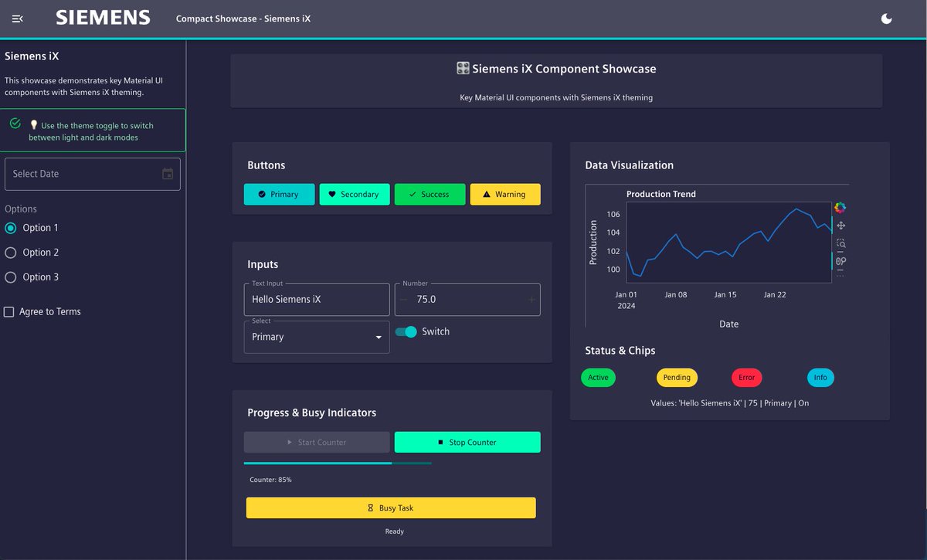This screenshot has height=560, width=927.
Task: Click the Text Input field
Action: 317,300
